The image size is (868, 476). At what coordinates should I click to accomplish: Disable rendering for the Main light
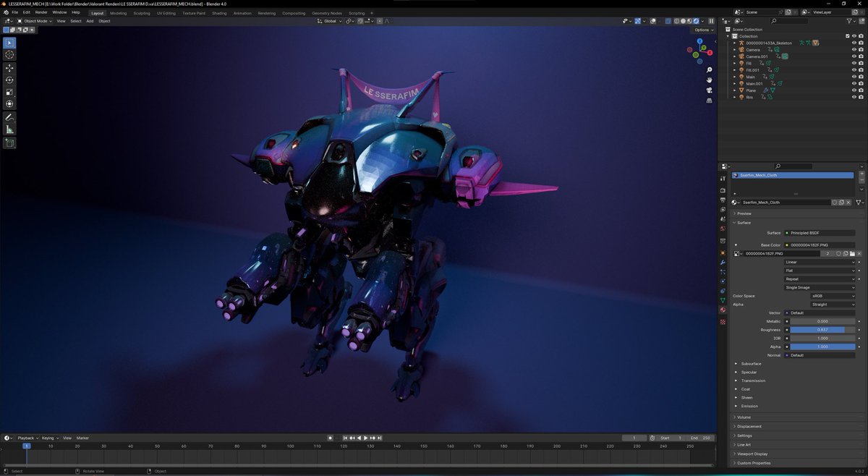click(x=861, y=77)
